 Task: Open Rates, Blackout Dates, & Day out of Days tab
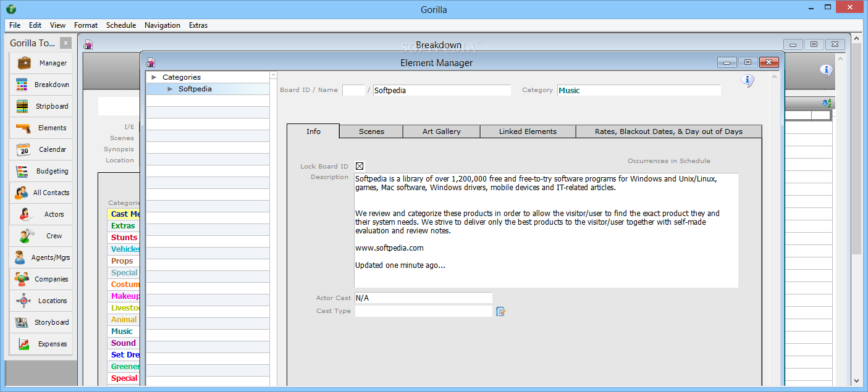[669, 131]
